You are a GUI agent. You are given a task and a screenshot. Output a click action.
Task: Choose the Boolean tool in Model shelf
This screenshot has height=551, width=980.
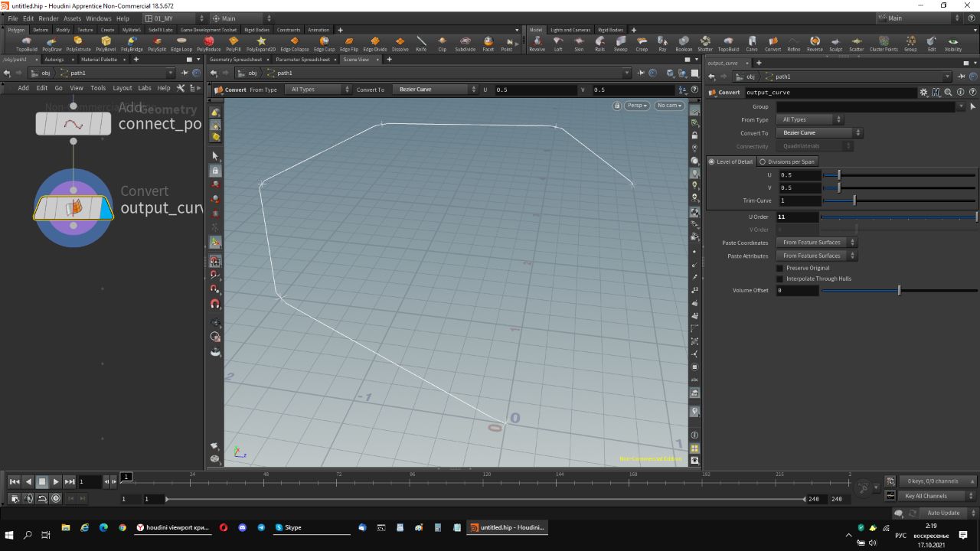pos(684,44)
